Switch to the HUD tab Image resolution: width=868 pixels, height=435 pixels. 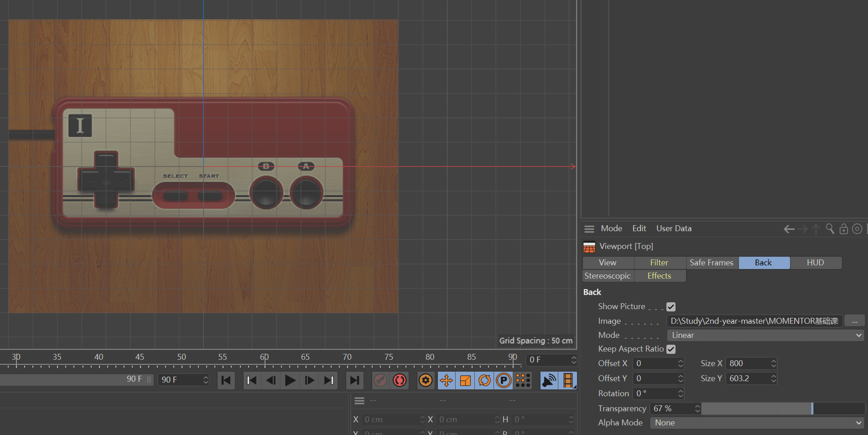pos(816,263)
